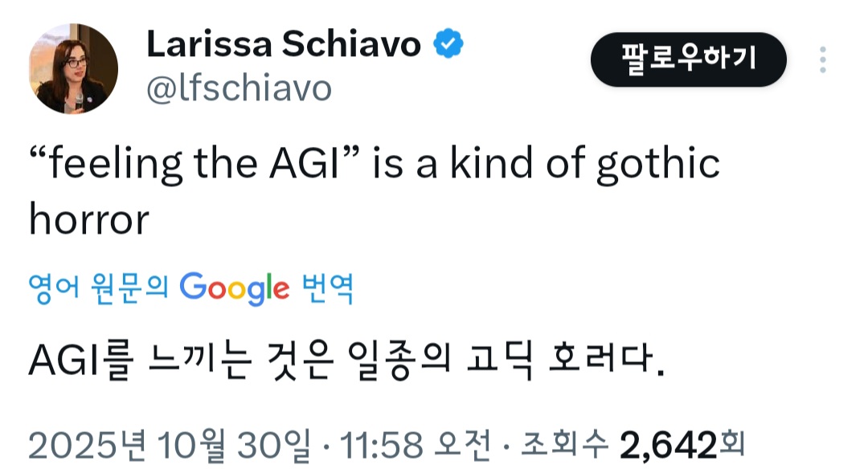Image resolution: width=868 pixels, height=469 pixels.
Task: Open the Larissa Schiavo display name
Action: point(283,46)
